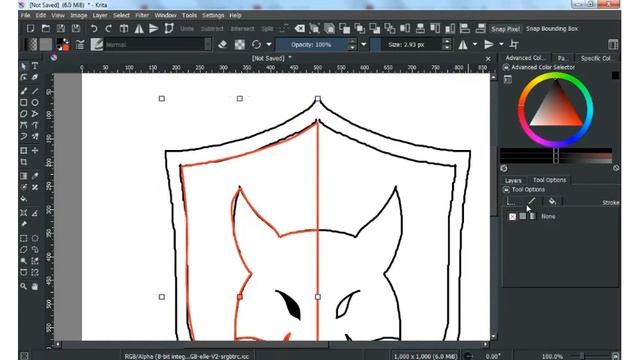Select the Transform tool

click(24, 151)
